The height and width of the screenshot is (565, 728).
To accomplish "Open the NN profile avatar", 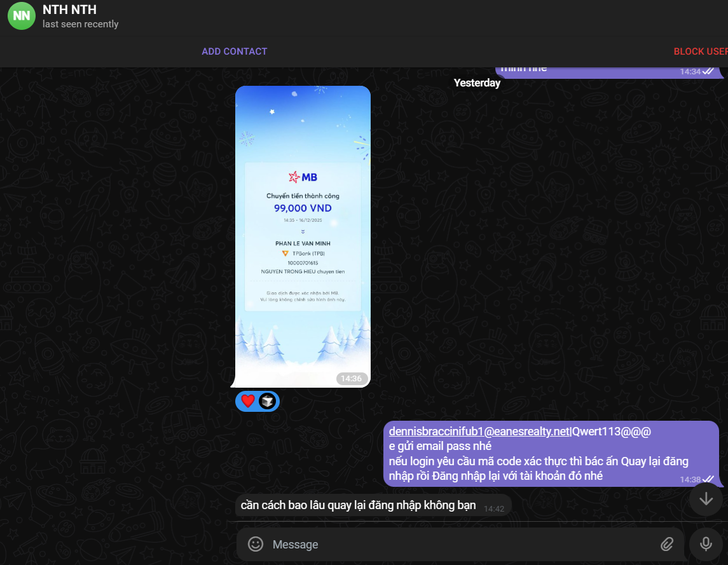I will pyautogui.click(x=22, y=16).
